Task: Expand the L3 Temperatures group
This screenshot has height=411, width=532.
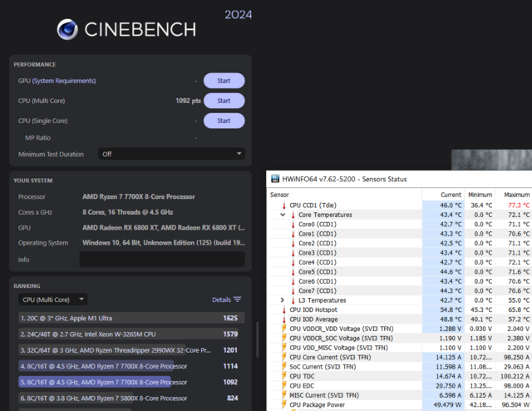Action: click(x=283, y=300)
